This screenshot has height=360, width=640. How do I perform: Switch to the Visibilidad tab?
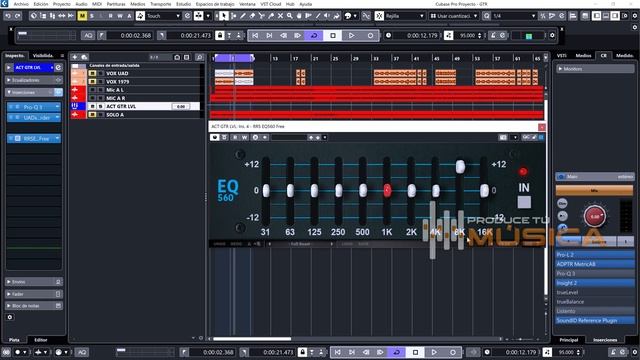[43, 56]
